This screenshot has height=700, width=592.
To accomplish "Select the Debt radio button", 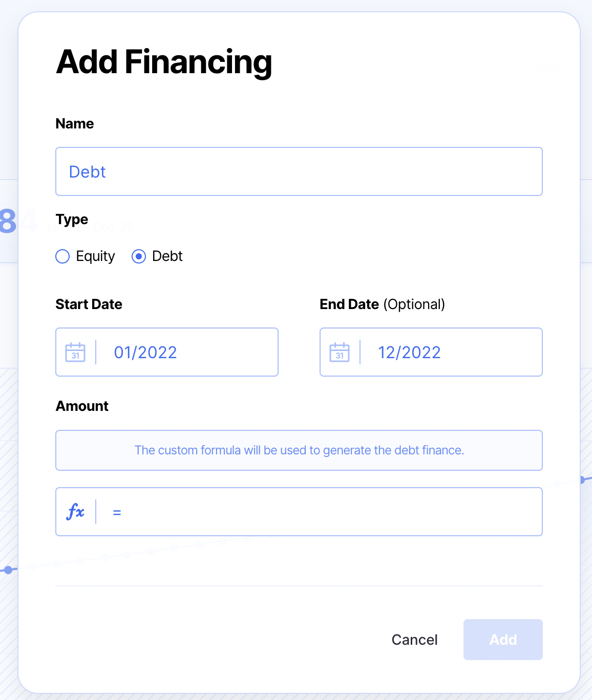I will tap(139, 256).
